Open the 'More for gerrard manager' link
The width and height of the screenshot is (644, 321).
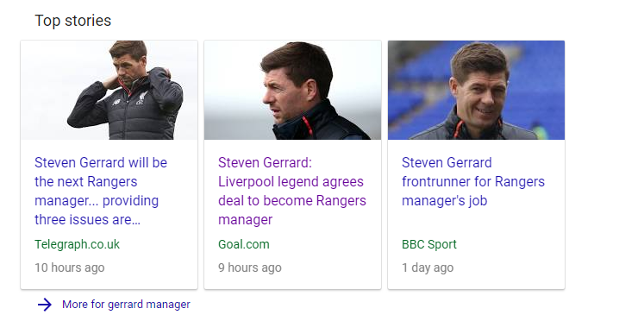click(126, 305)
